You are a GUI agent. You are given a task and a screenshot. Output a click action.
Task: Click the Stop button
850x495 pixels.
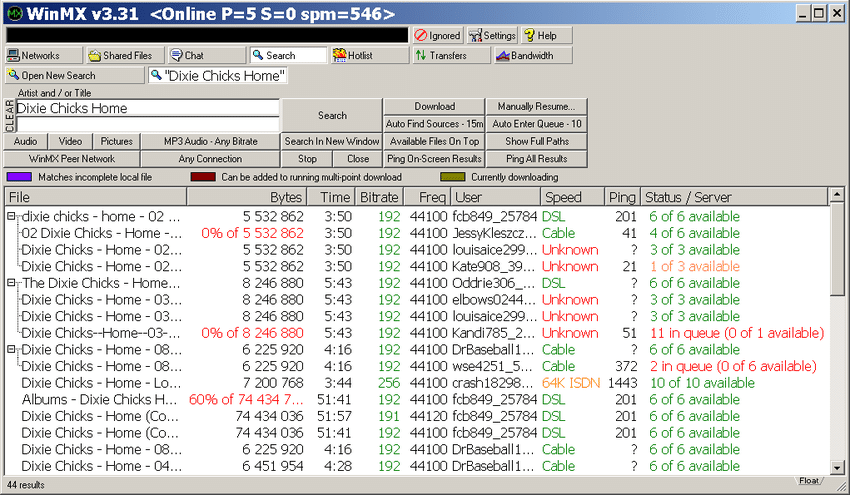click(x=307, y=159)
